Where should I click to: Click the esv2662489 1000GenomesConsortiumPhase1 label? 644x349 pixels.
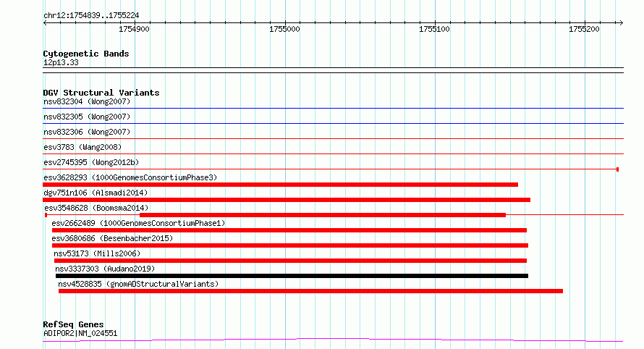pos(138,223)
